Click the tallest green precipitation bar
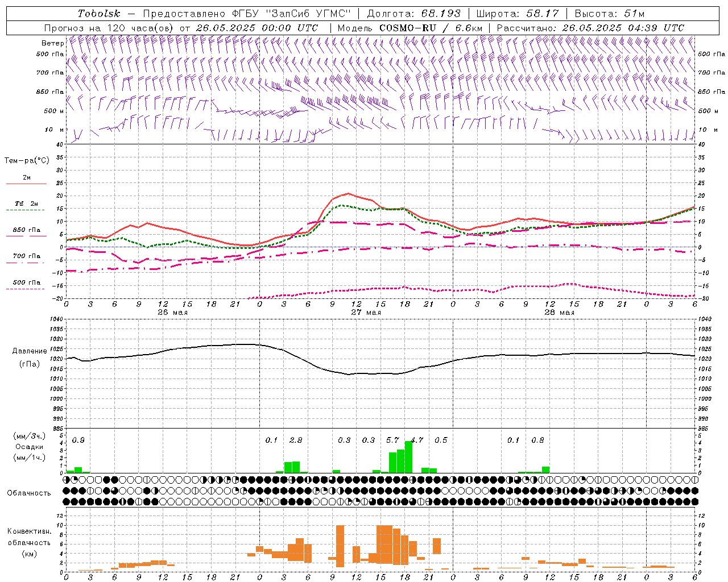Viewport: 728px width, 582px height. 408,457
